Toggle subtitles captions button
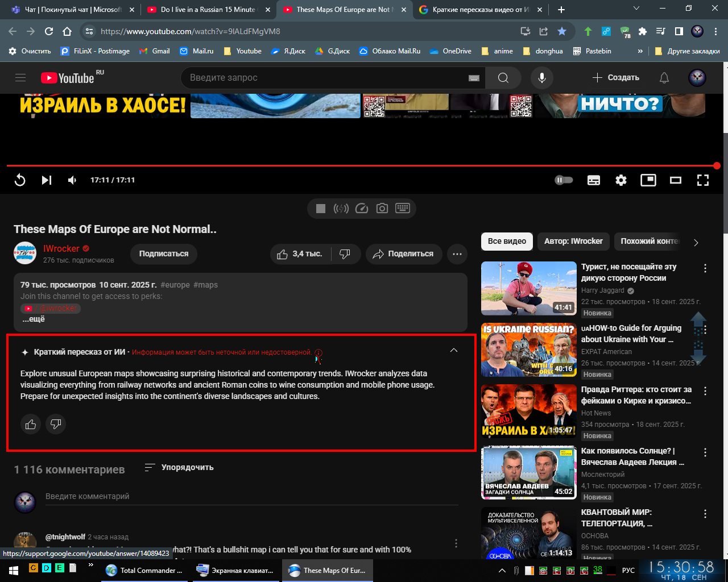This screenshot has height=582, width=728. point(594,180)
